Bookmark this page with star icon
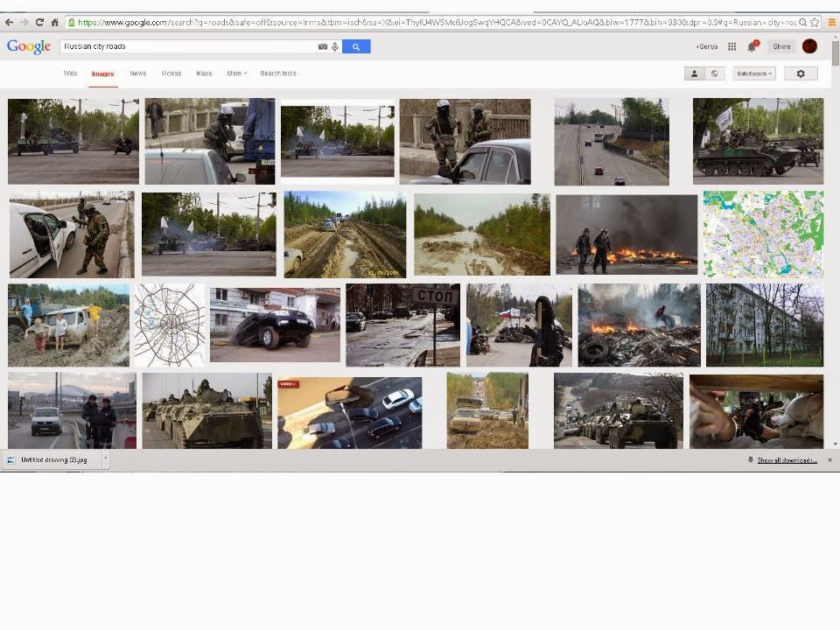The image size is (840, 630). (x=815, y=22)
